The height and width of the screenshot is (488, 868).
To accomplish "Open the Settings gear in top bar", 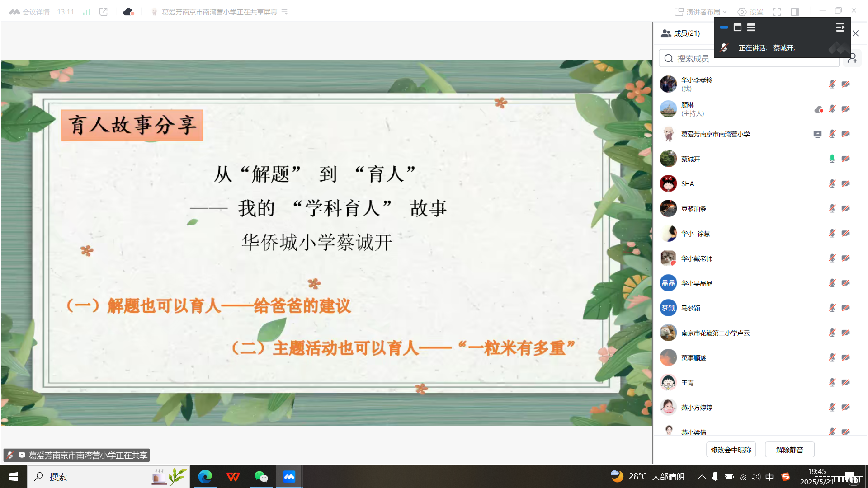I will (x=750, y=12).
